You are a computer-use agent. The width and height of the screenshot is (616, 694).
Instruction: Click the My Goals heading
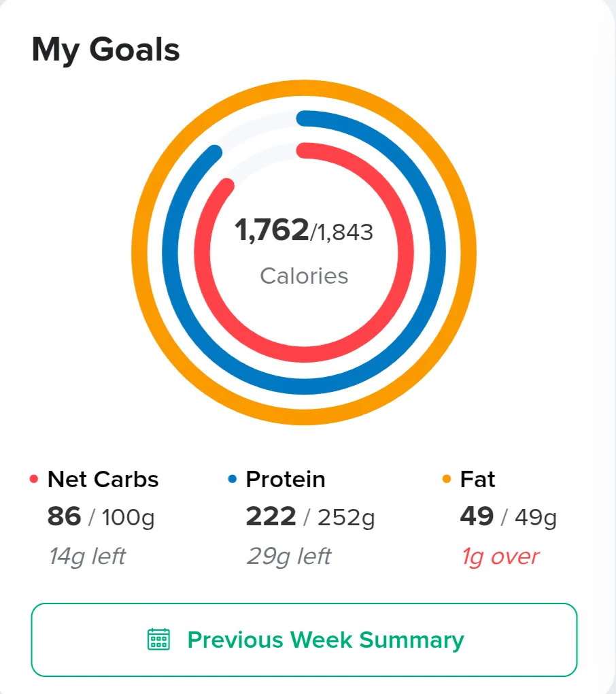click(105, 50)
